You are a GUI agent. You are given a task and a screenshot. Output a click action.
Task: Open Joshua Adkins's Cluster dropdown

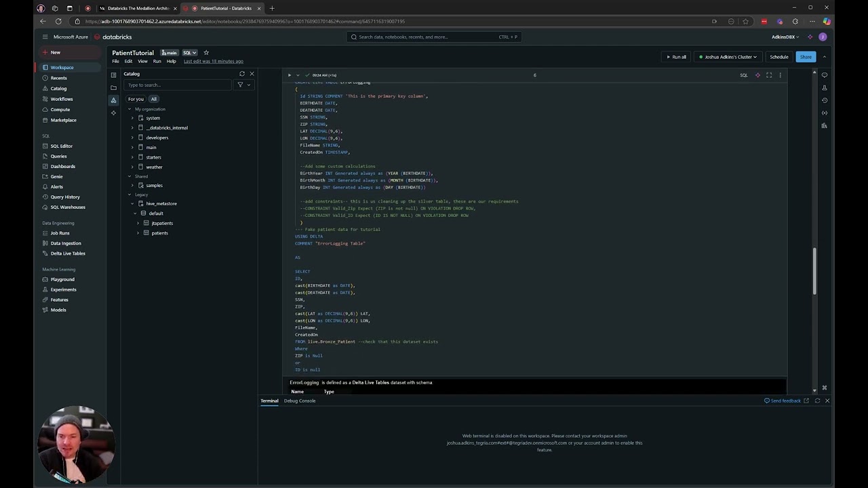click(x=728, y=57)
